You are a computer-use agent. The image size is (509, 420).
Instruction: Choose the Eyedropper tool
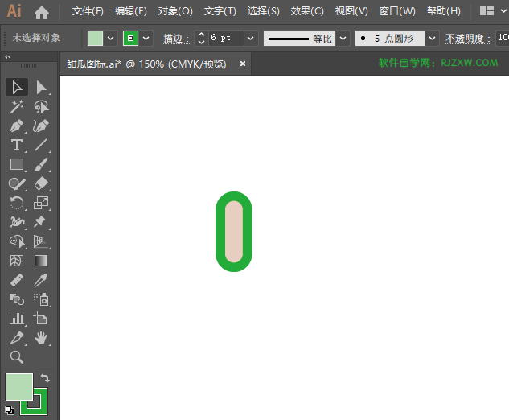(x=41, y=280)
